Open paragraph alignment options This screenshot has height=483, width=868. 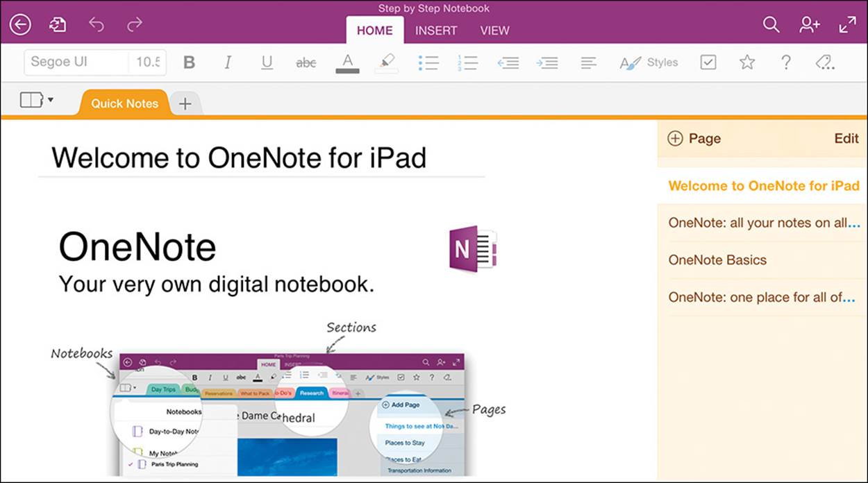588,62
